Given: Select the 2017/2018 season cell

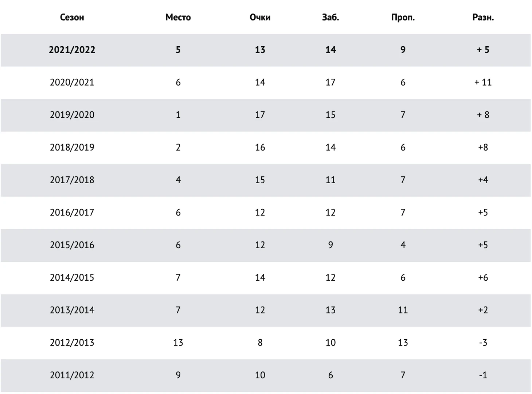Looking at the screenshot, I should [72, 180].
